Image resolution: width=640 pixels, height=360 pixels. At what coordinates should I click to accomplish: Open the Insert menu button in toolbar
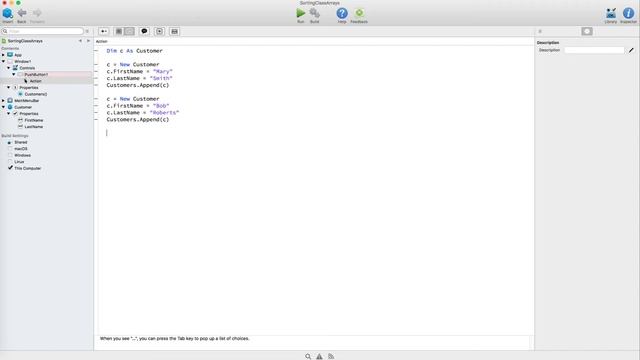coord(8,15)
